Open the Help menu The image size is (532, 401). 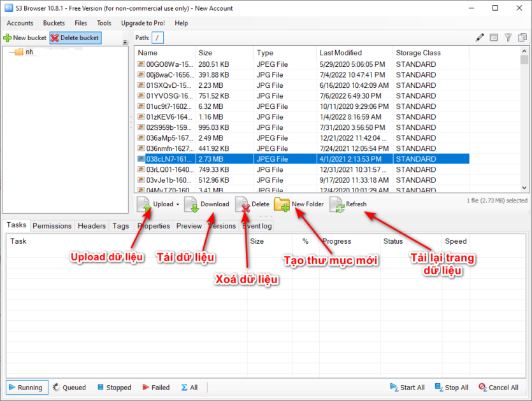[x=181, y=23]
